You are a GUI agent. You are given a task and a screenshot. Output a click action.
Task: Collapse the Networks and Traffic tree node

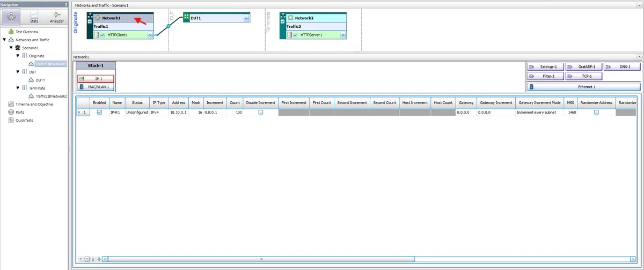[x=4, y=40]
